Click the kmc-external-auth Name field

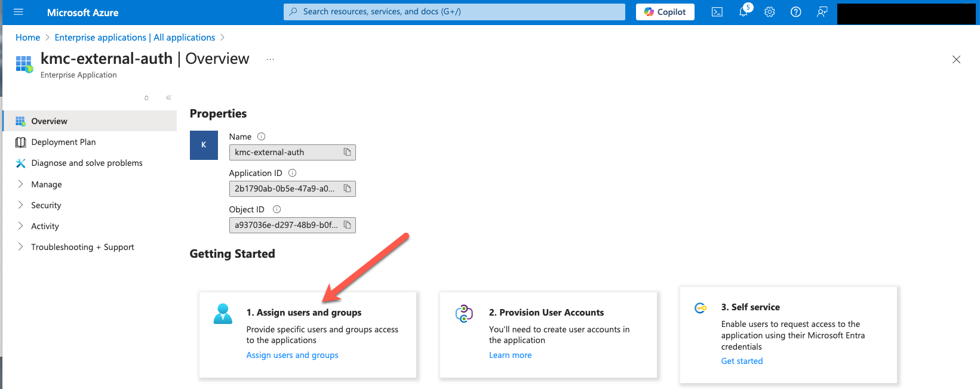coord(293,152)
